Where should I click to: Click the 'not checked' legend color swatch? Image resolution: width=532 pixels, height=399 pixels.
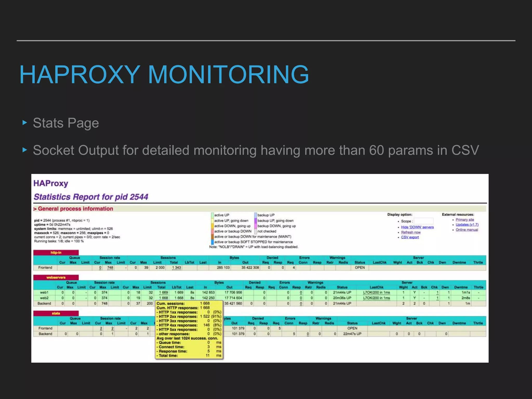[x=256, y=231]
